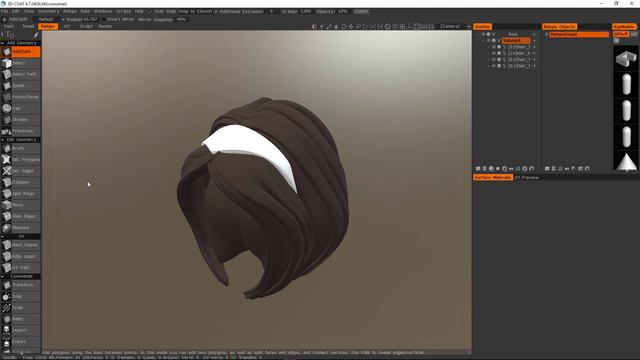Select the RetopoGroup entry in Retopo Objects
The image size is (640, 360).
pyautogui.click(x=579, y=34)
